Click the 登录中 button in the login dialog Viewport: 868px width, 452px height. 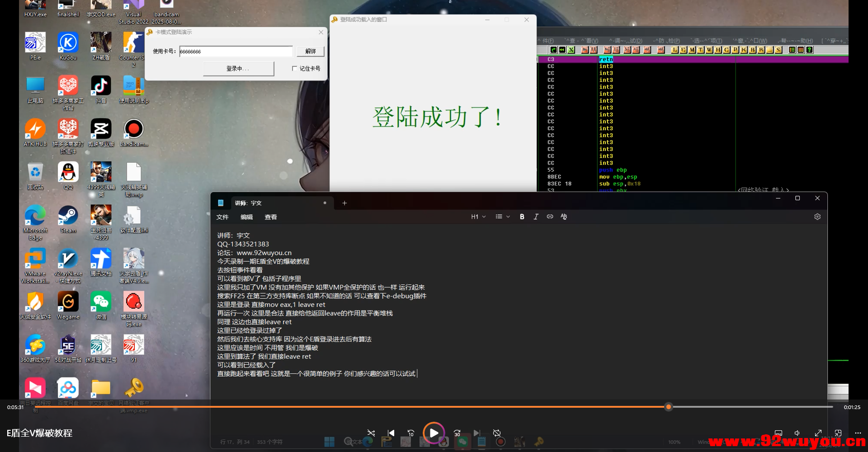tap(238, 68)
